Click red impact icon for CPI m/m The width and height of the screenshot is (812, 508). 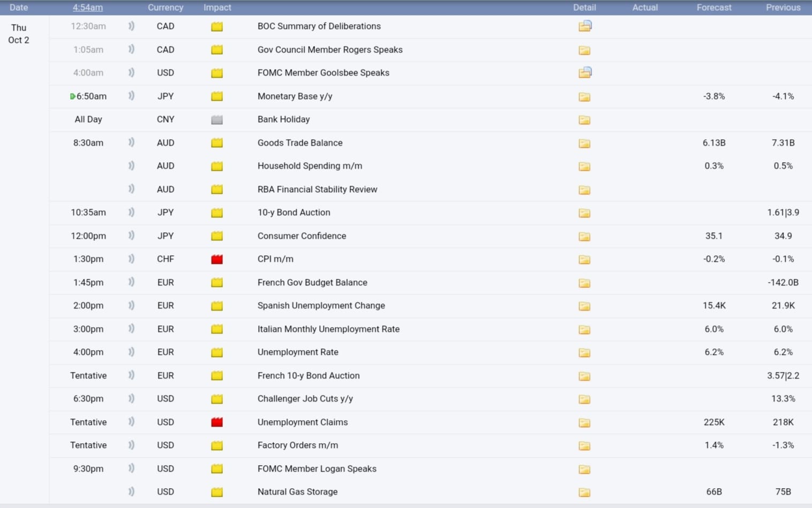point(217,260)
